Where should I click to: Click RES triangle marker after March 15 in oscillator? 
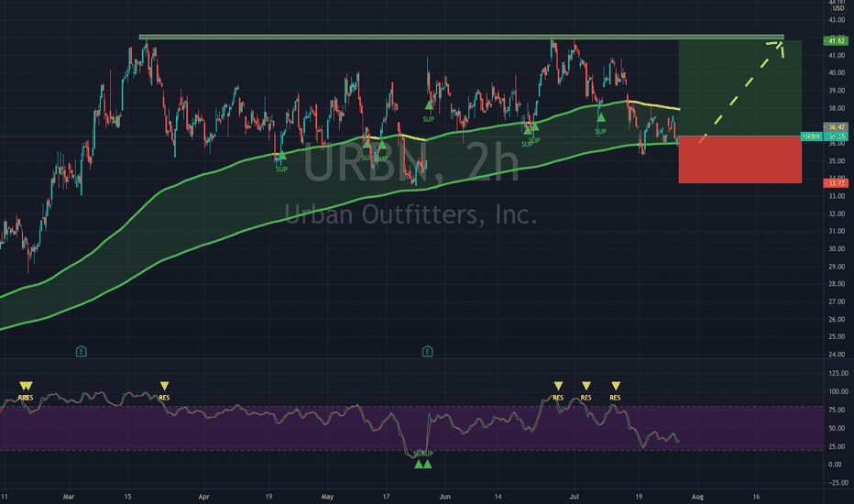click(x=164, y=387)
